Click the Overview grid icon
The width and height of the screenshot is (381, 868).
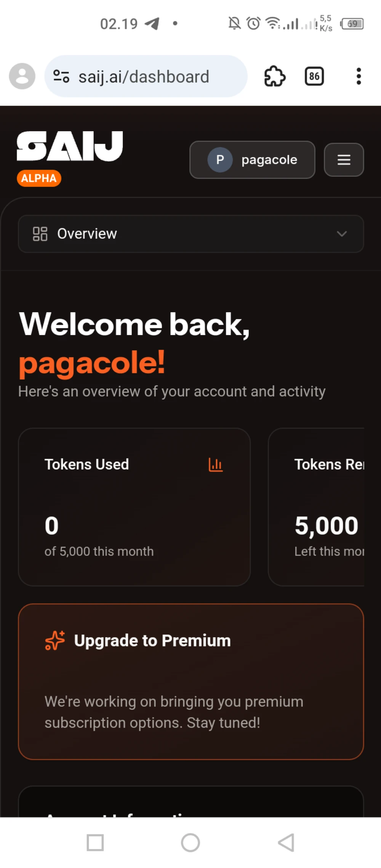click(40, 234)
